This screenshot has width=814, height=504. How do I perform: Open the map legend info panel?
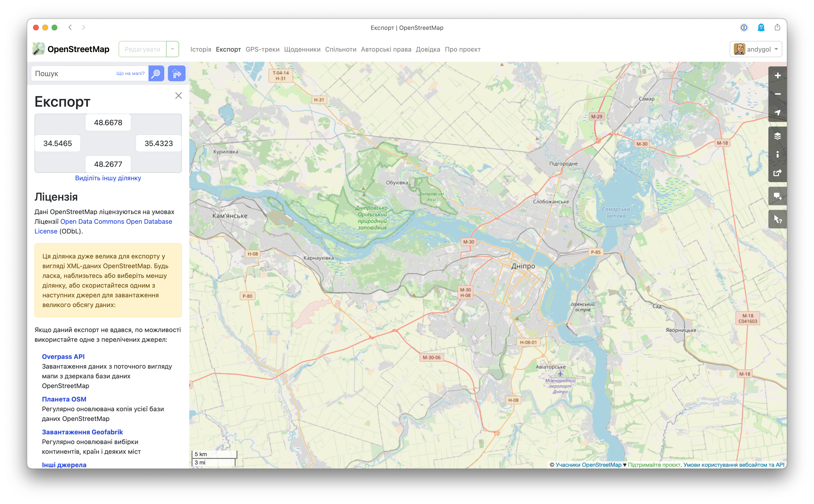[x=777, y=154]
